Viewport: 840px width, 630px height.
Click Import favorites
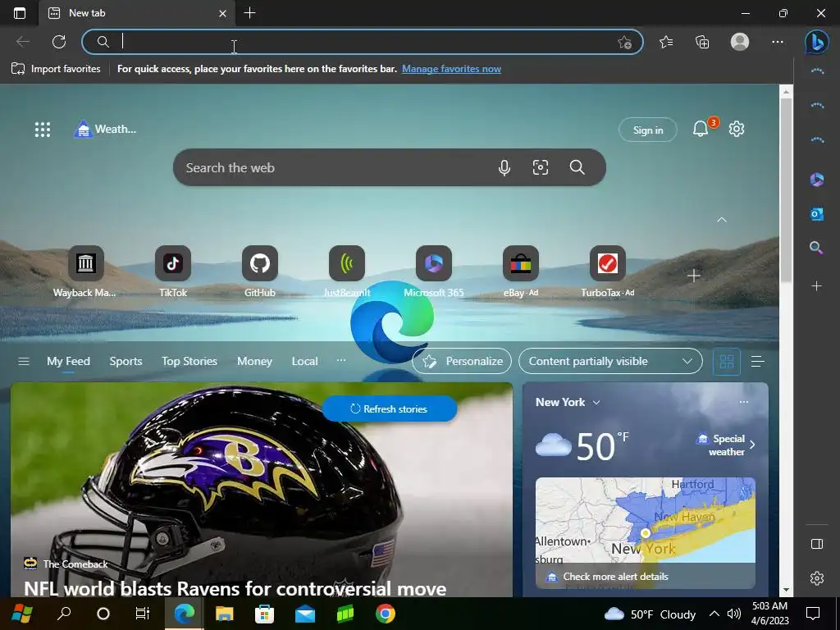tap(56, 69)
